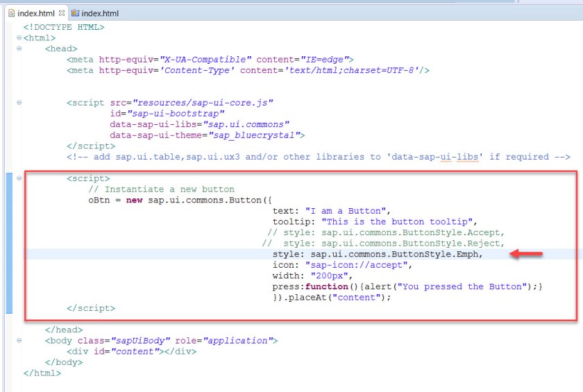Click the role="application" attribute
Image resolution: width=583 pixels, height=392 pixels.
(223, 341)
